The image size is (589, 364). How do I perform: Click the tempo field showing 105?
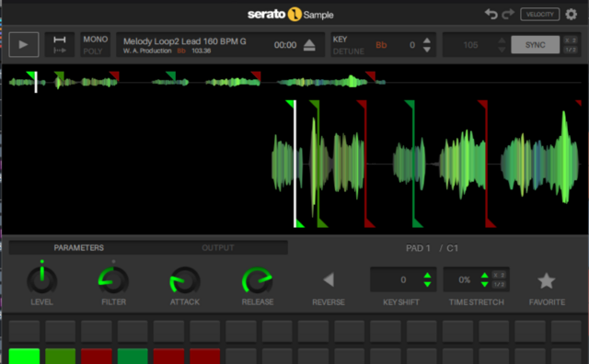(x=470, y=45)
